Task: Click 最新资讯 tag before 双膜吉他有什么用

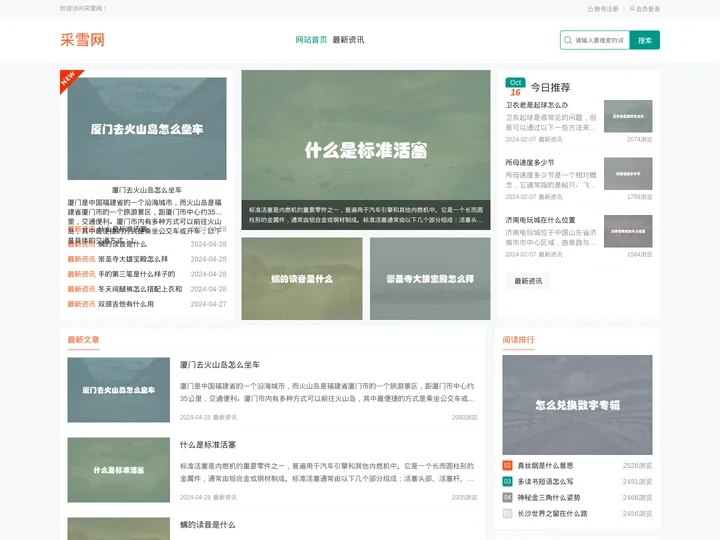Action: (81, 304)
